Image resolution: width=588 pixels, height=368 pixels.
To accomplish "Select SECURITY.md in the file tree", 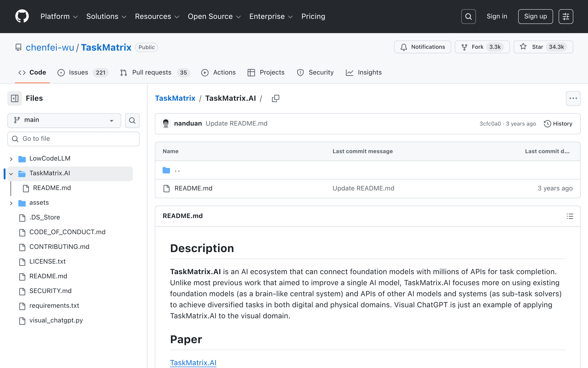I will (x=50, y=291).
